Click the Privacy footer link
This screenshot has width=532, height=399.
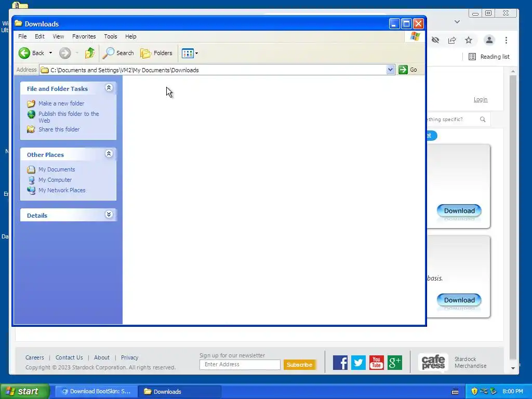click(x=129, y=357)
